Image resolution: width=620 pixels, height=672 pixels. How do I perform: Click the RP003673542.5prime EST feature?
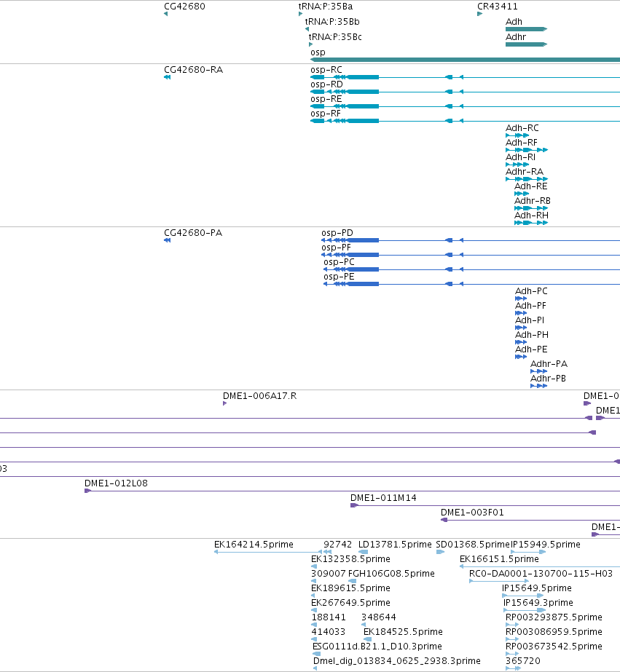click(x=512, y=654)
